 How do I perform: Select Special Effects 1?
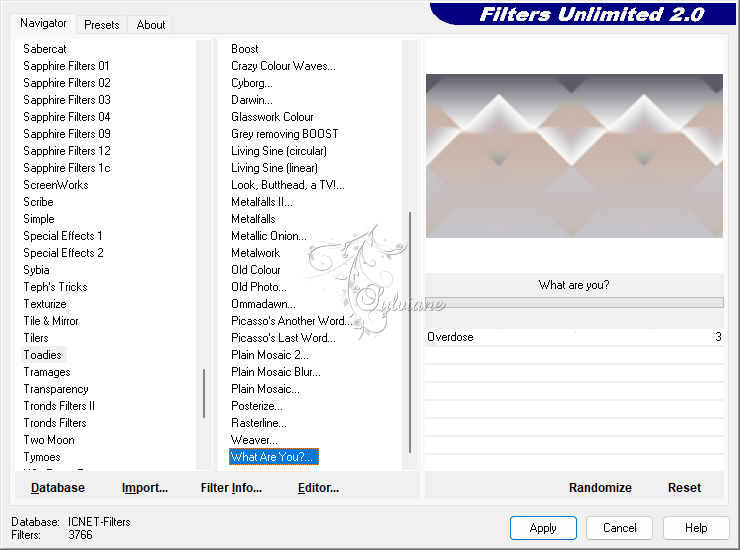[x=63, y=236]
